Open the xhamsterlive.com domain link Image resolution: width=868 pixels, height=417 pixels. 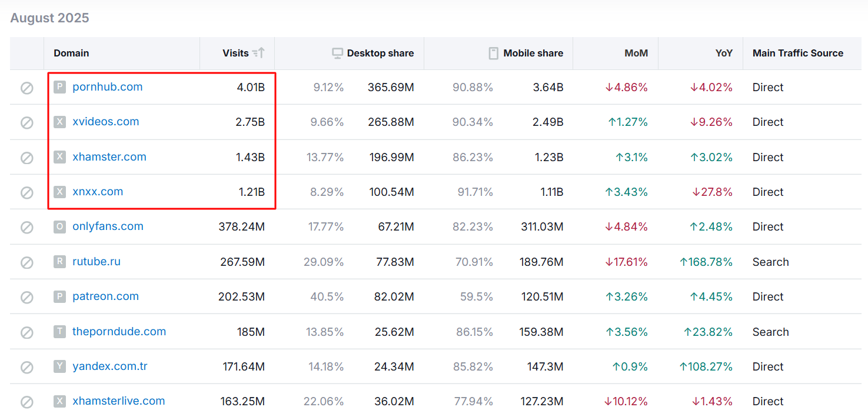pos(119,401)
